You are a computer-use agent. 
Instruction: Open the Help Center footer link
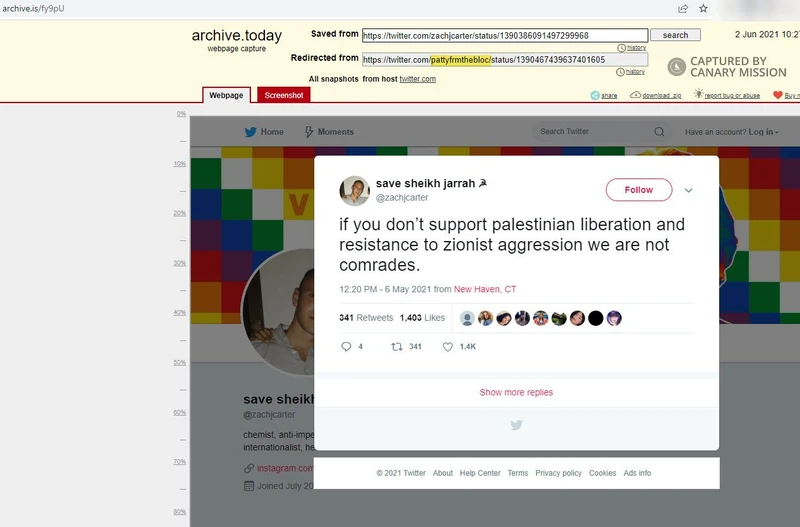tap(480, 473)
